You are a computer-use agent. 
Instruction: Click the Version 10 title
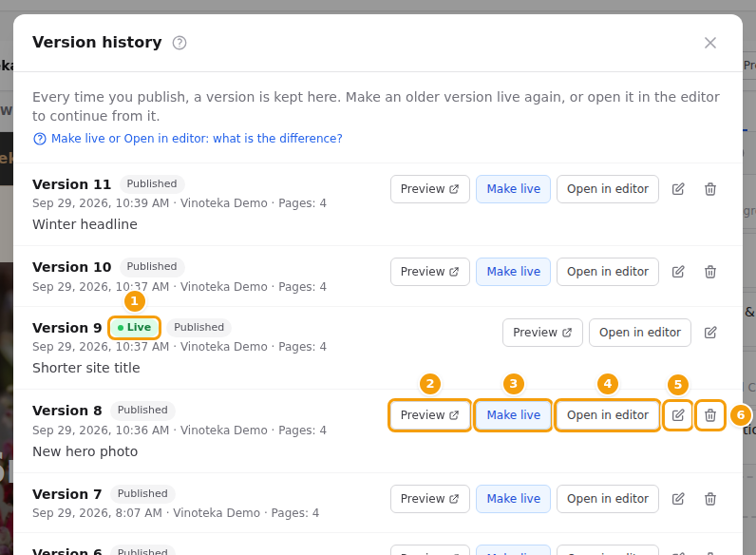pos(72,267)
